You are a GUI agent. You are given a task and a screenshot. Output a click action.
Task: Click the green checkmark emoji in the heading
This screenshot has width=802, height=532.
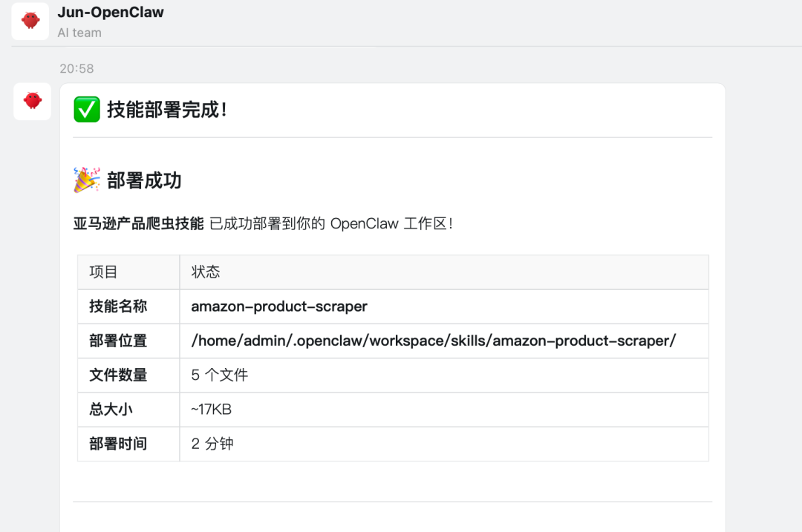86,109
